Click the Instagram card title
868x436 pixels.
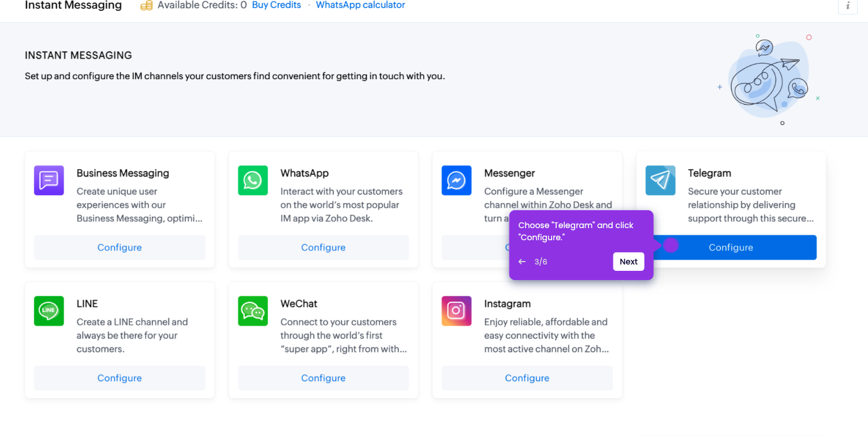(x=508, y=304)
